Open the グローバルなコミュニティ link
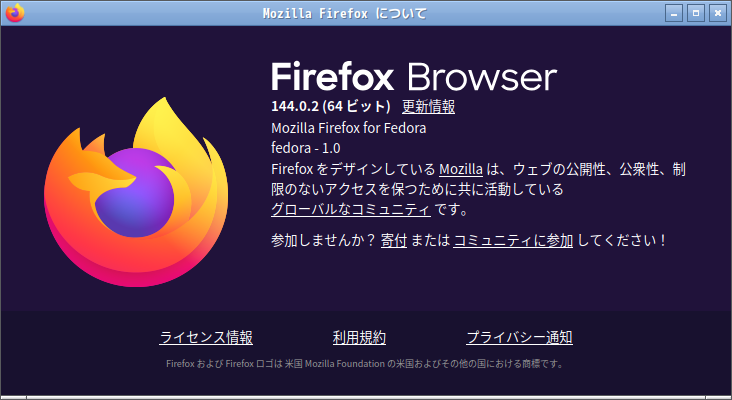This screenshot has width=732, height=400. [x=351, y=209]
